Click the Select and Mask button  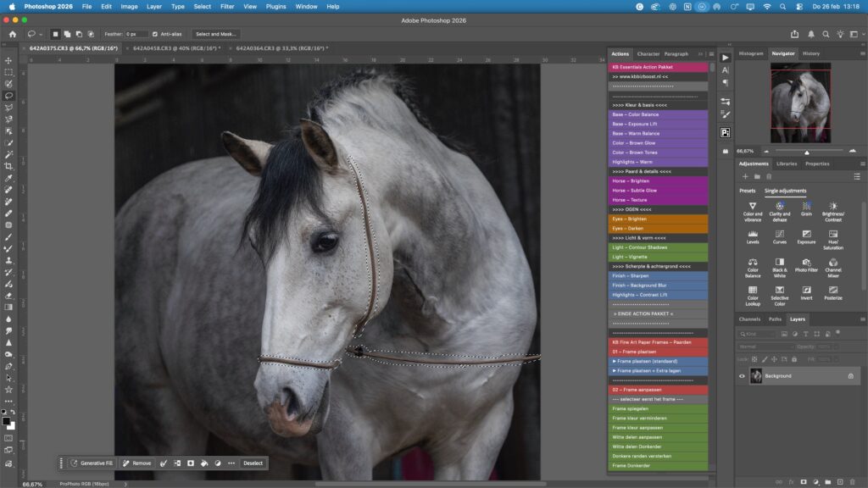pyautogui.click(x=215, y=34)
